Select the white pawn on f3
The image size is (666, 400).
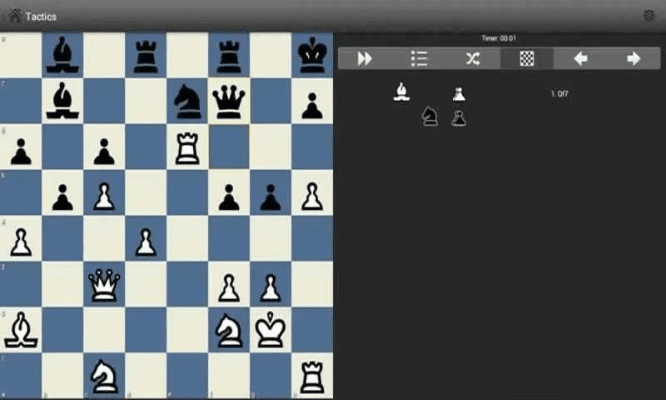229,288
